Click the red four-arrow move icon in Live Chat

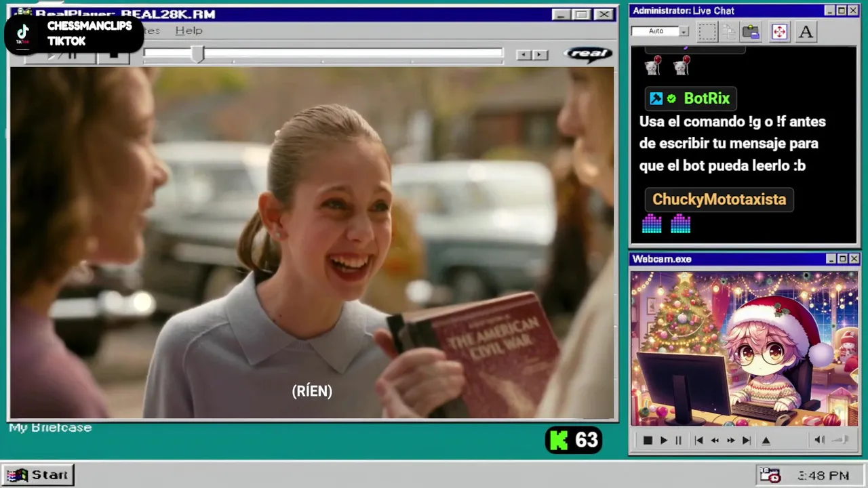click(779, 31)
